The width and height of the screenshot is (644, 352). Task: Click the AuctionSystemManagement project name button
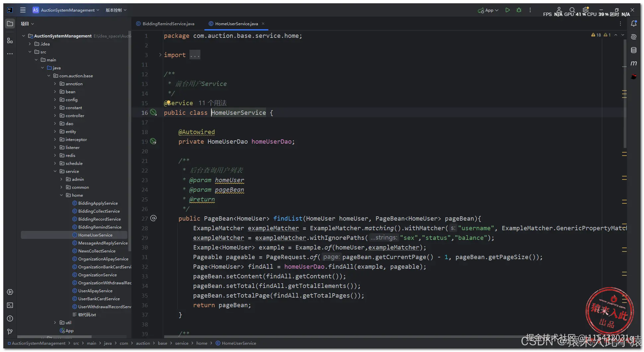67,10
